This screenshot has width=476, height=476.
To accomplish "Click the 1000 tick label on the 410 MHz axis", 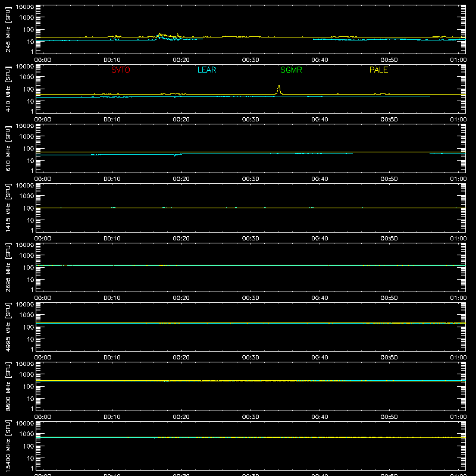I will pyautogui.click(x=27, y=77).
